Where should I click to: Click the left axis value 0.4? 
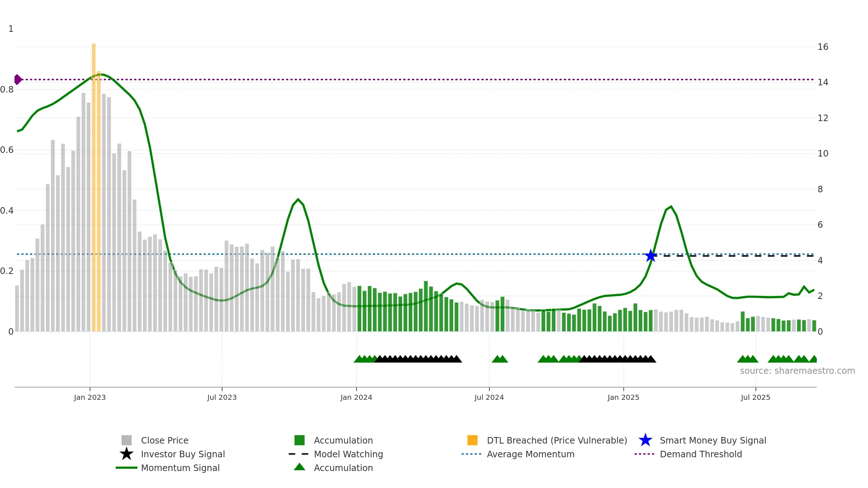7,211
